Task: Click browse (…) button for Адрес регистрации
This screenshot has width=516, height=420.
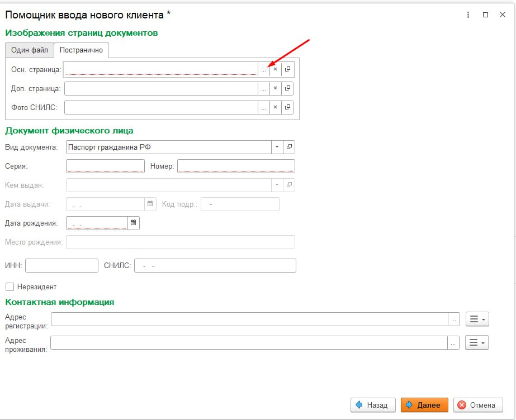Action: [454, 319]
